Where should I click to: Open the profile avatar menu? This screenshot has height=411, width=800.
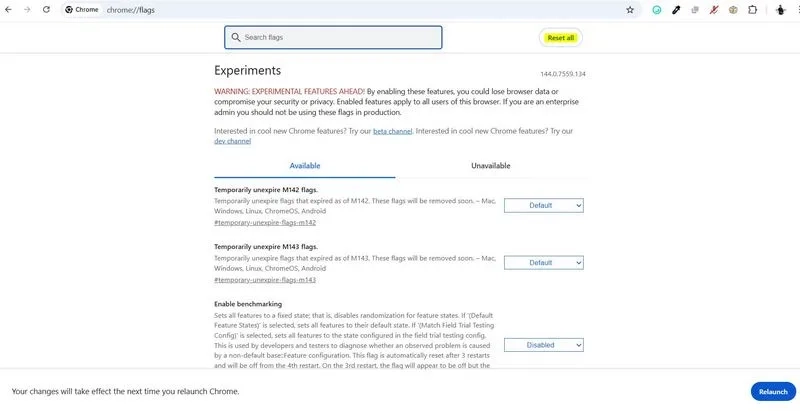pos(781,10)
